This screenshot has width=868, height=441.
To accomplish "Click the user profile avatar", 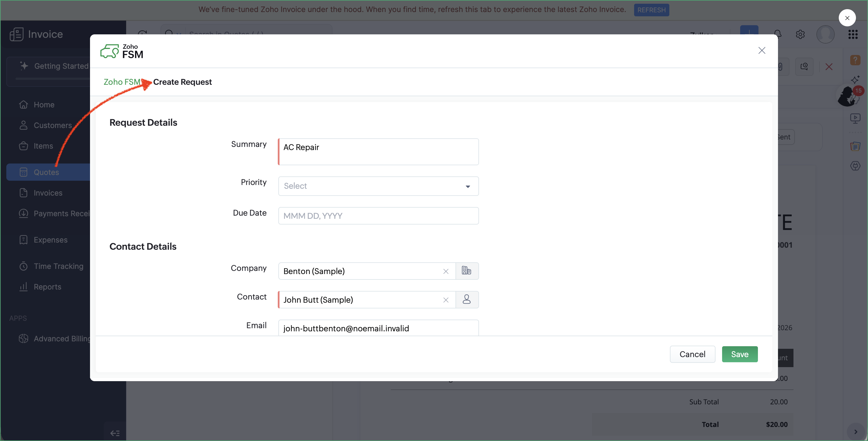I will coord(825,34).
